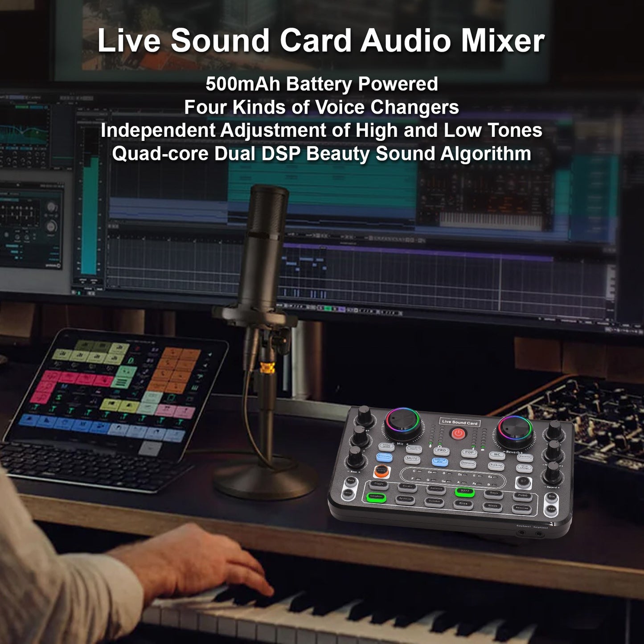
Task: Trigger the Guys sound pad
Action: point(493,495)
